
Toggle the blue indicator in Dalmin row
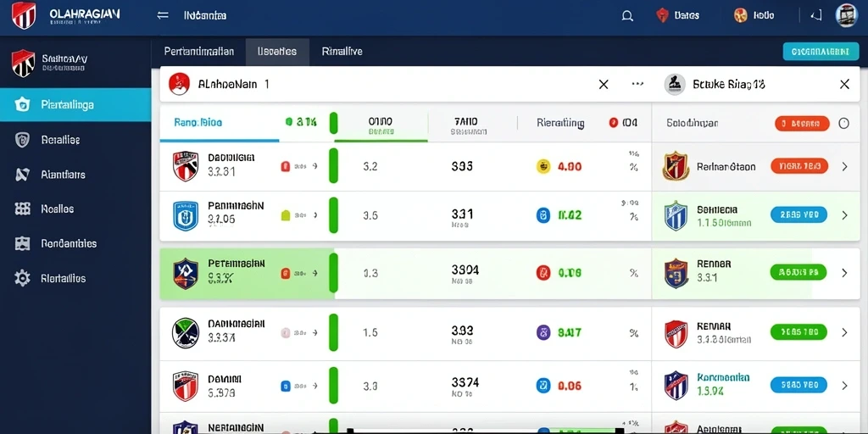pos(286,386)
